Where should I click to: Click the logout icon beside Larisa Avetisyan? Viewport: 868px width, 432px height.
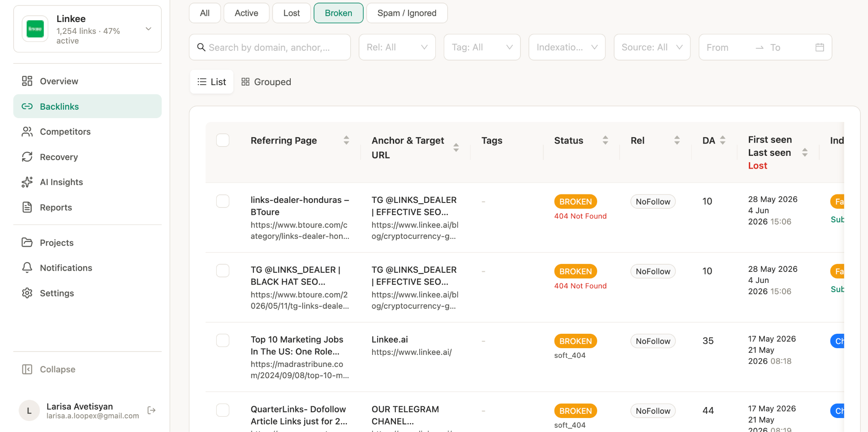[x=151, y=410]
